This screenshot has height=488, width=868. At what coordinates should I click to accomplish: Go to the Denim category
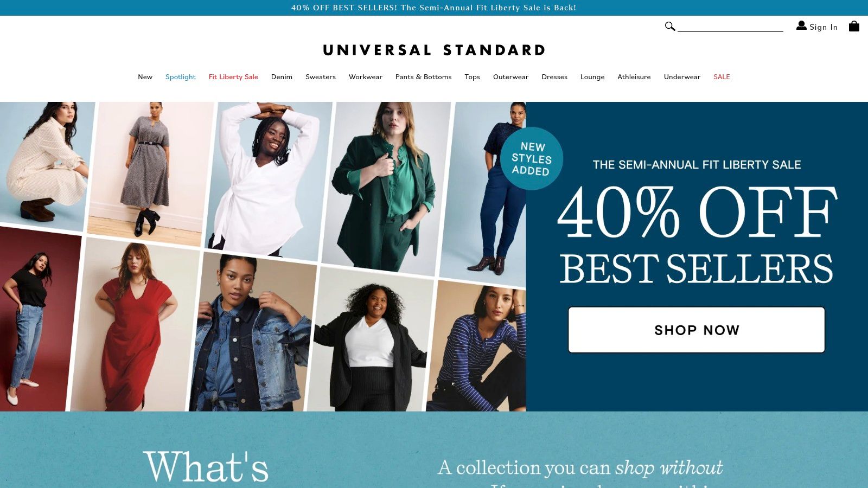[x=282, y=77]
